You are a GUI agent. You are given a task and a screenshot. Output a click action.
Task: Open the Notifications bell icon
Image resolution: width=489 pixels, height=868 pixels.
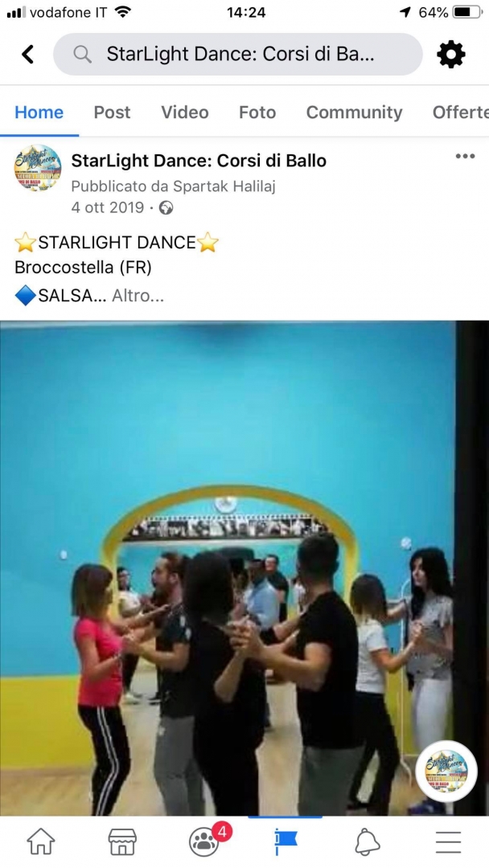tap(367, 842)
